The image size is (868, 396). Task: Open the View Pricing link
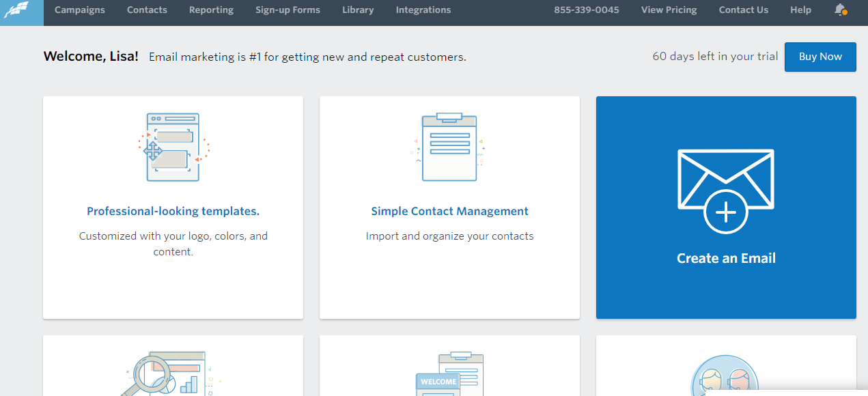669,10
